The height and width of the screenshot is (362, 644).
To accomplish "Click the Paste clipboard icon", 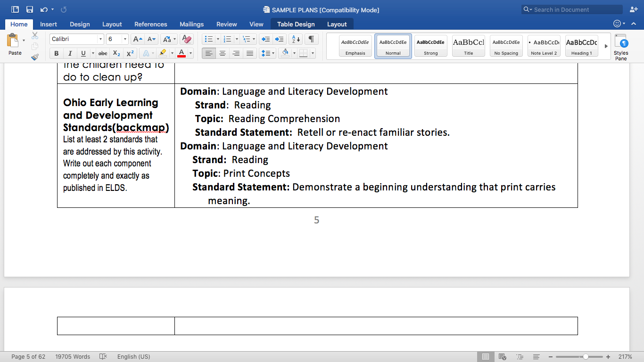I will [13, 40].
